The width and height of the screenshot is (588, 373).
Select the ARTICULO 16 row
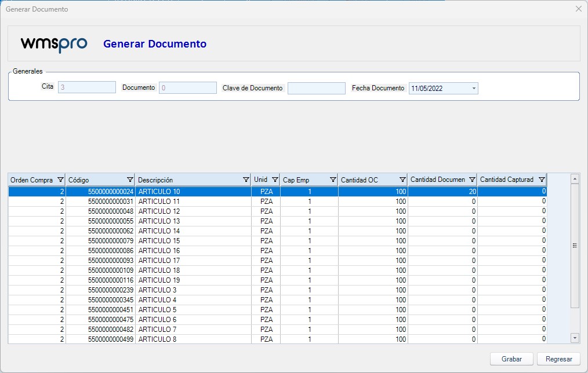(278, 251)
